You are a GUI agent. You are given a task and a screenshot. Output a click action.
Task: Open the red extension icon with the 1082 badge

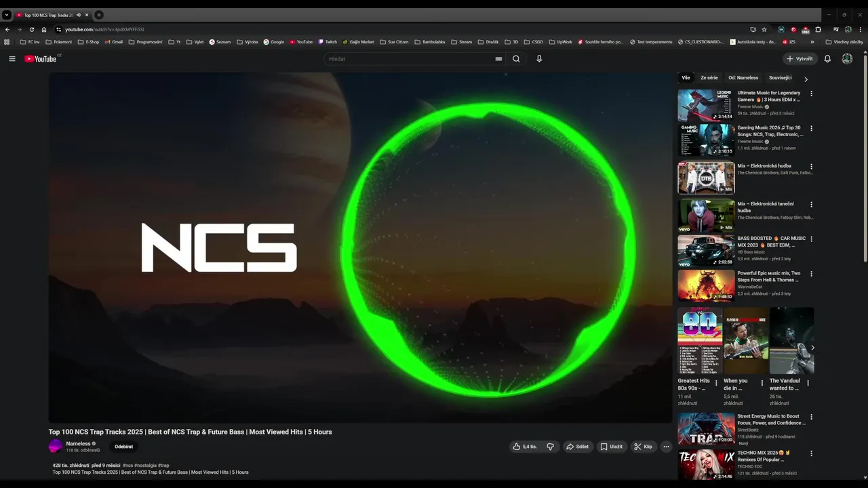click(x=806, y=30)
